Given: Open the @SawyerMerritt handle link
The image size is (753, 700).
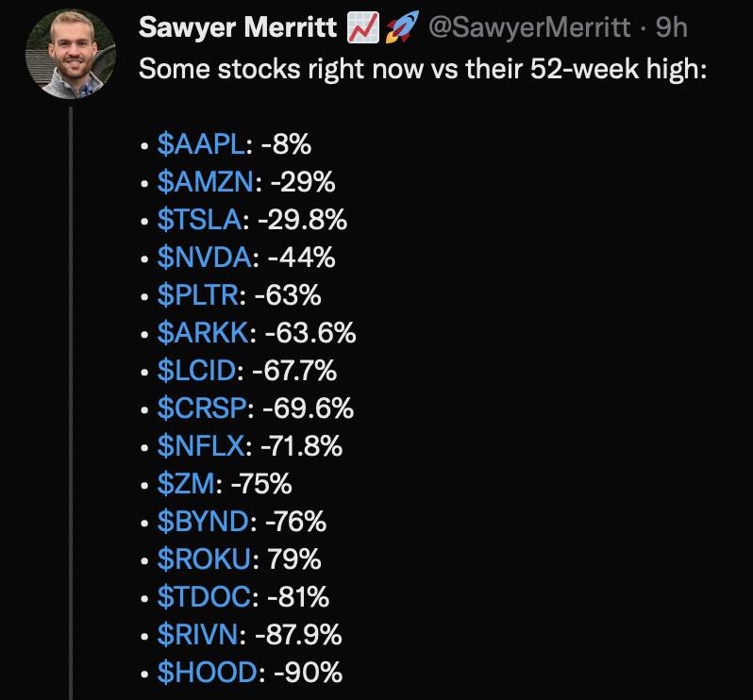Looking at the screenshot, I should pos(529,27).
